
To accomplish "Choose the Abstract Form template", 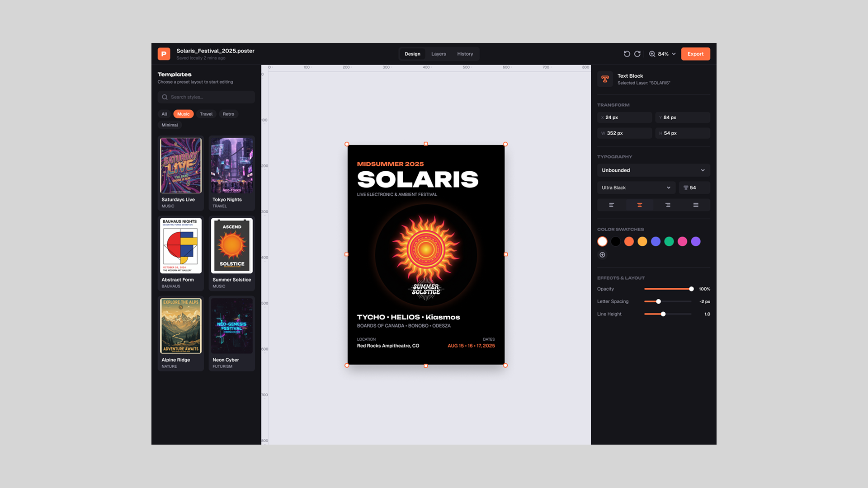I will pos(181,253).
